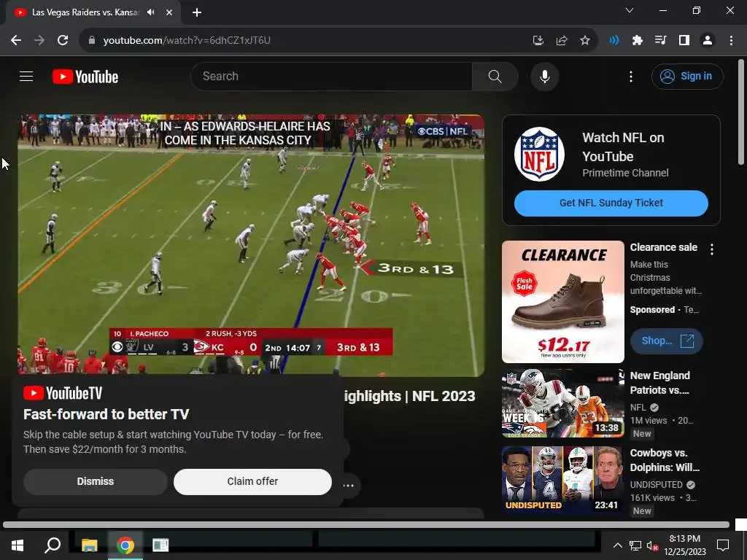
Task: Open the Chrome profile avatar
Action: point(708,41)
